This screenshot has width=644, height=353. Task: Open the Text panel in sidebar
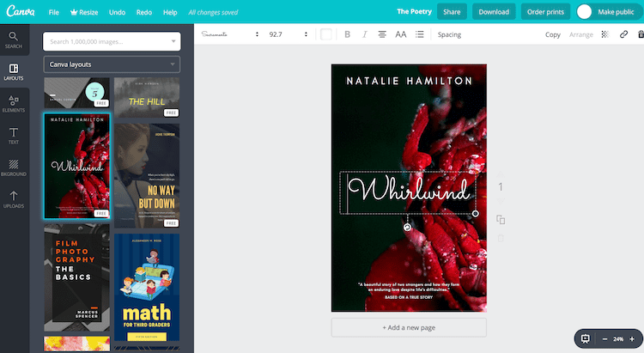pyautogui.click(x=14, y=136)
